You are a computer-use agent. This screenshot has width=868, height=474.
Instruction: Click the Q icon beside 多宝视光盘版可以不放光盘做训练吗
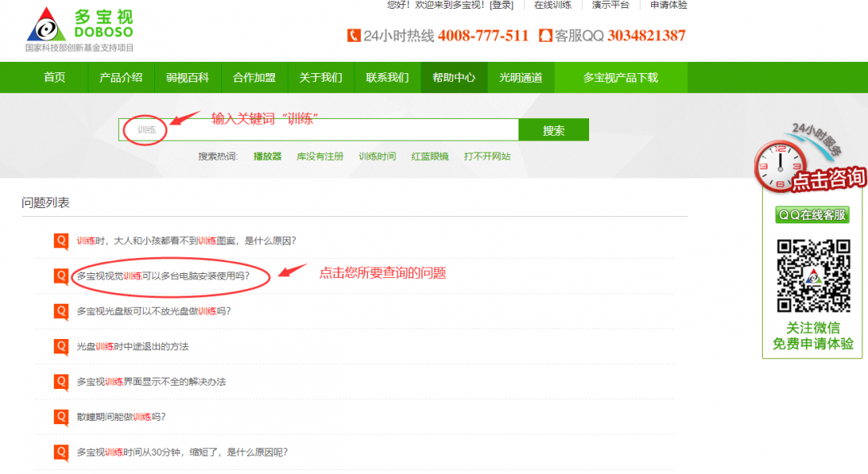point(61,311)
